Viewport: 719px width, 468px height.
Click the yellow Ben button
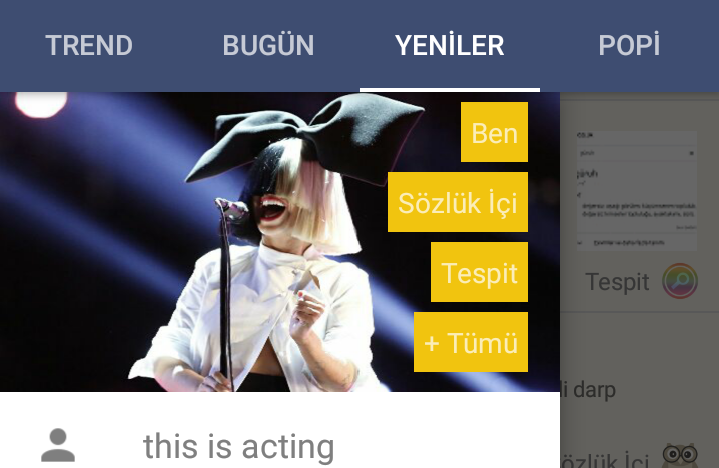(x=494, y=132)
